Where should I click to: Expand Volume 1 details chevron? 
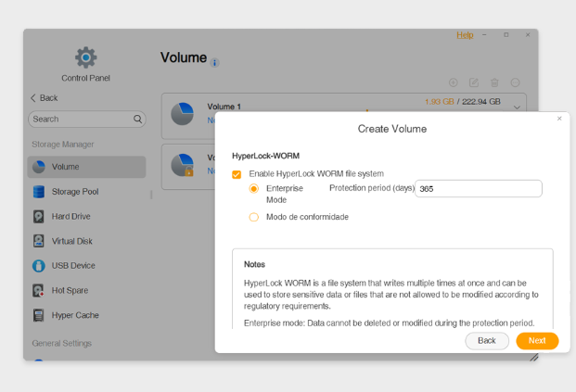(x=517, y=107)
